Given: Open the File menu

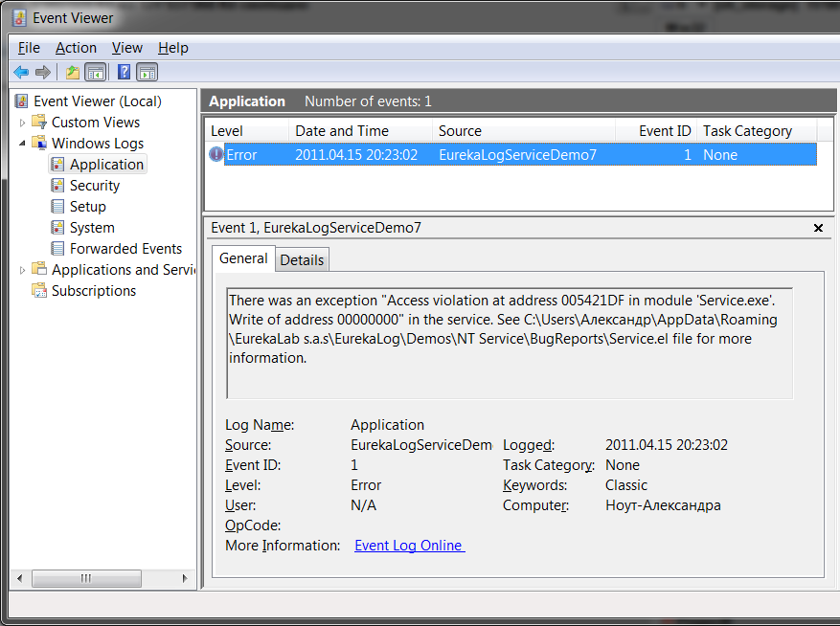Looking at the screenshot, I should (29, 48).
